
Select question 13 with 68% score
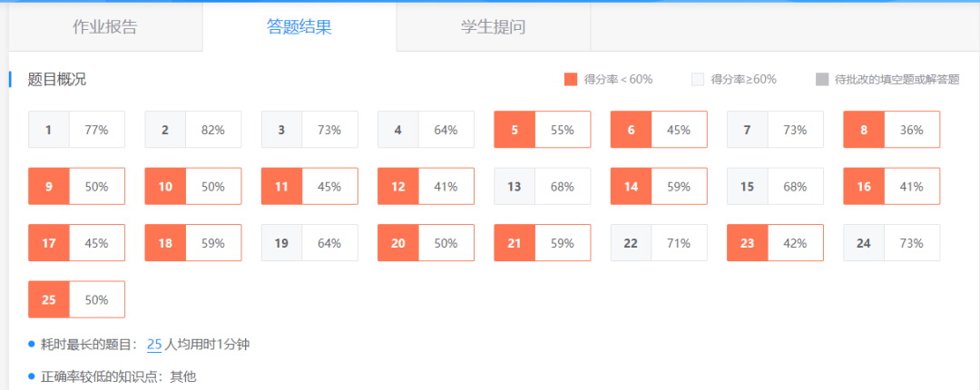(x=542, y=187)
